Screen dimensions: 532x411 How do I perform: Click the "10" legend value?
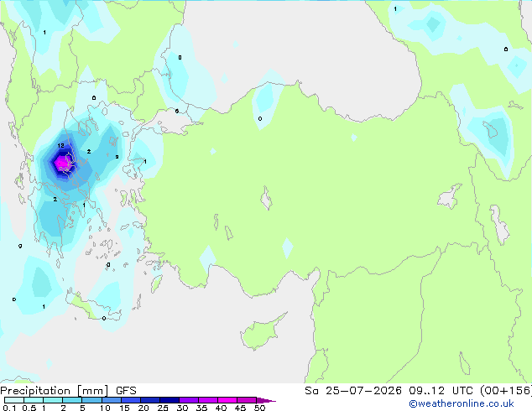tap(105, 408)
